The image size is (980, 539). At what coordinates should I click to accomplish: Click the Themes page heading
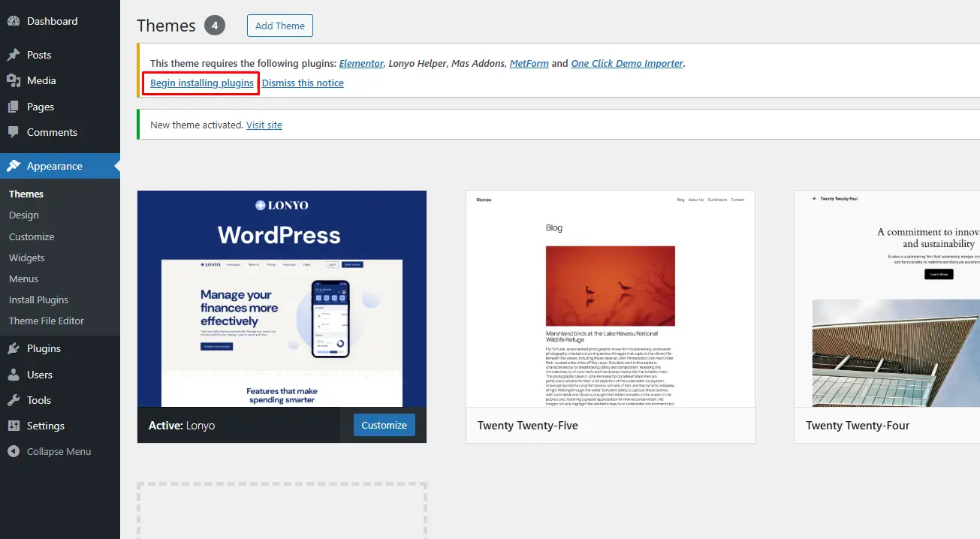(x=167, y=26)
